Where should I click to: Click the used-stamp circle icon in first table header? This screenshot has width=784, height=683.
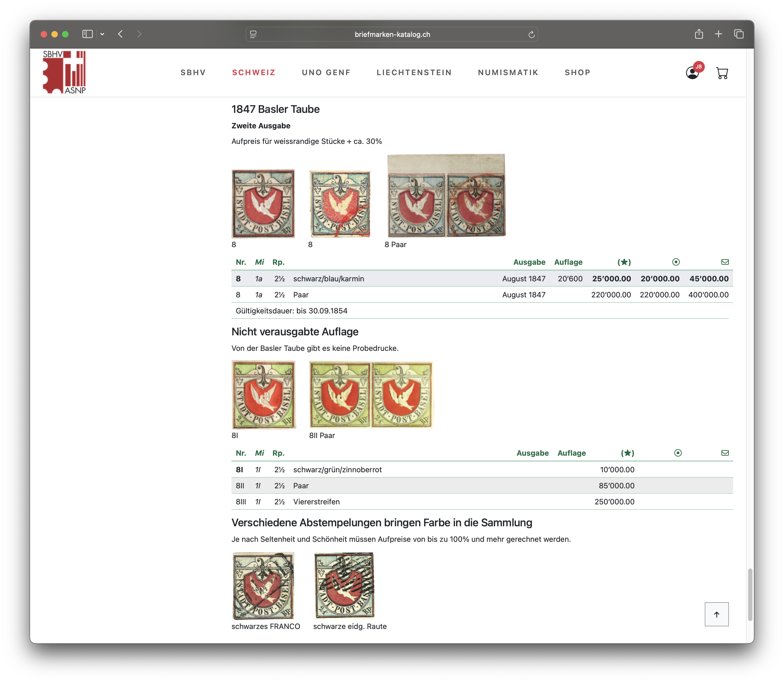click(676, 262)
